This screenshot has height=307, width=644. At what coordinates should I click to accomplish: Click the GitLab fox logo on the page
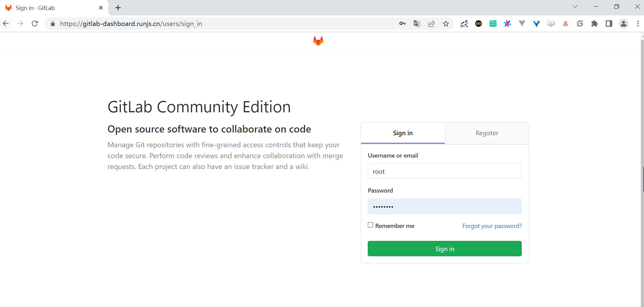[318, 41]
